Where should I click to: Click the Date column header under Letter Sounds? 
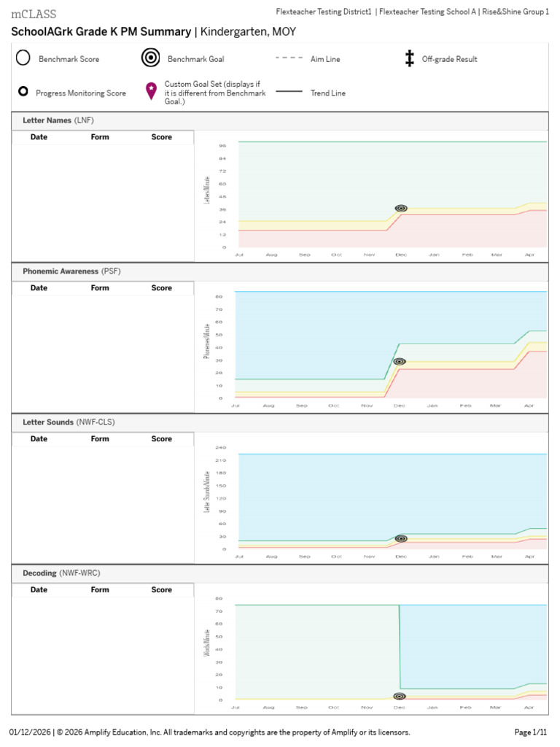[x=39, y=439]
